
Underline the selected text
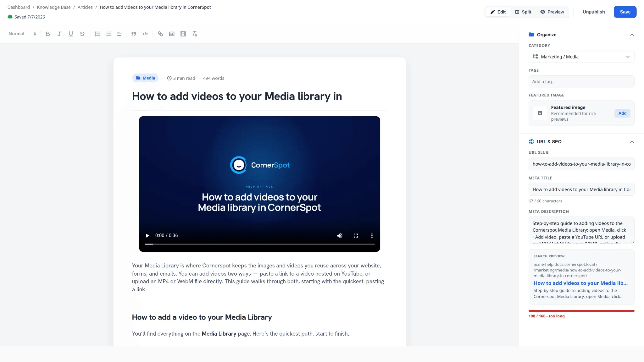click(71, 34)
